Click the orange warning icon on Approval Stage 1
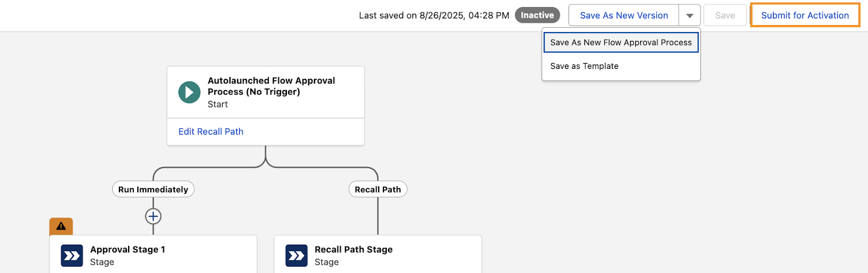The image size is (868, 273). [61, 226]
